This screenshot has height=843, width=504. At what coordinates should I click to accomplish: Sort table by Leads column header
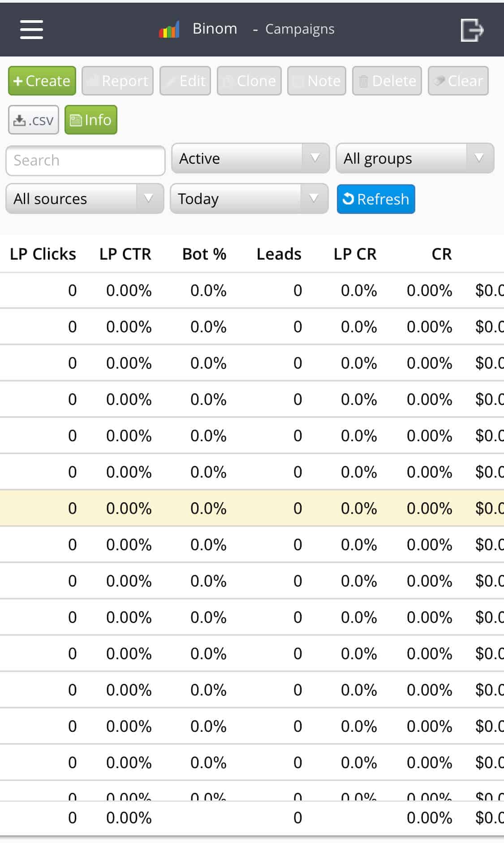[x=279, y=254]
